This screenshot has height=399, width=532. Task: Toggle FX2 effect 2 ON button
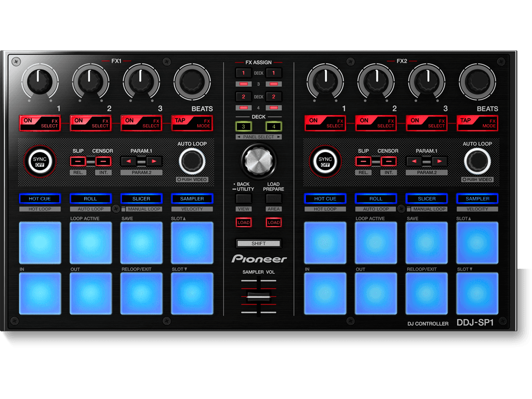click(x=376, y=123)
